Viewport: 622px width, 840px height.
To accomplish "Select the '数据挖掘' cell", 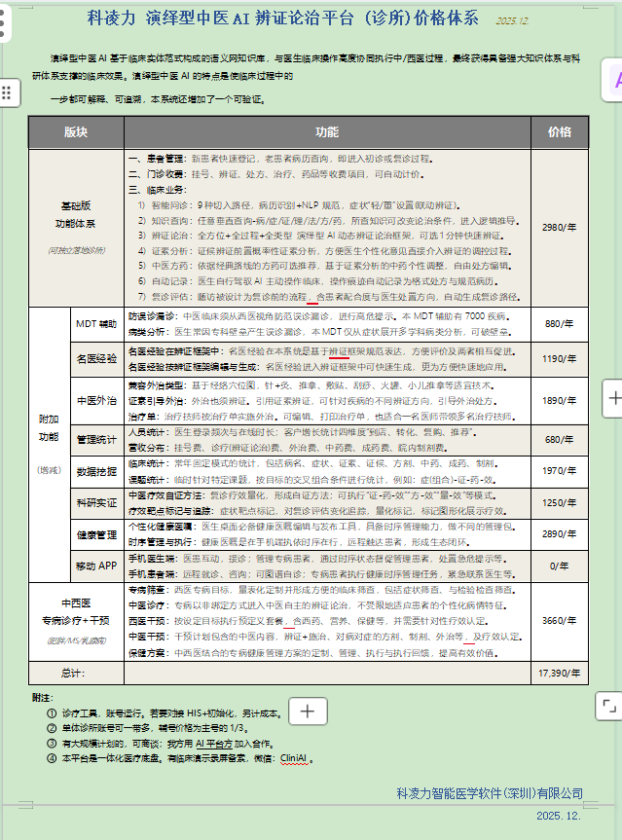I will 96,471.
